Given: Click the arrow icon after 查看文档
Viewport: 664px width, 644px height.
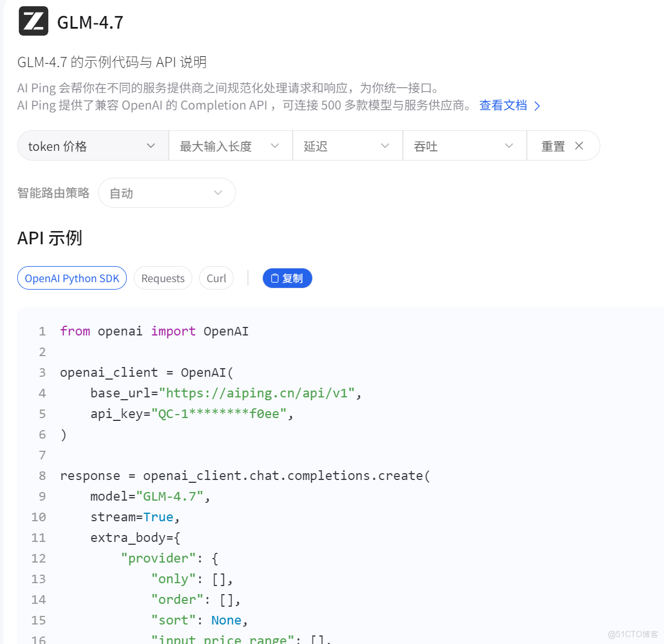Looking at the screenshot, I should coord(537,106).
